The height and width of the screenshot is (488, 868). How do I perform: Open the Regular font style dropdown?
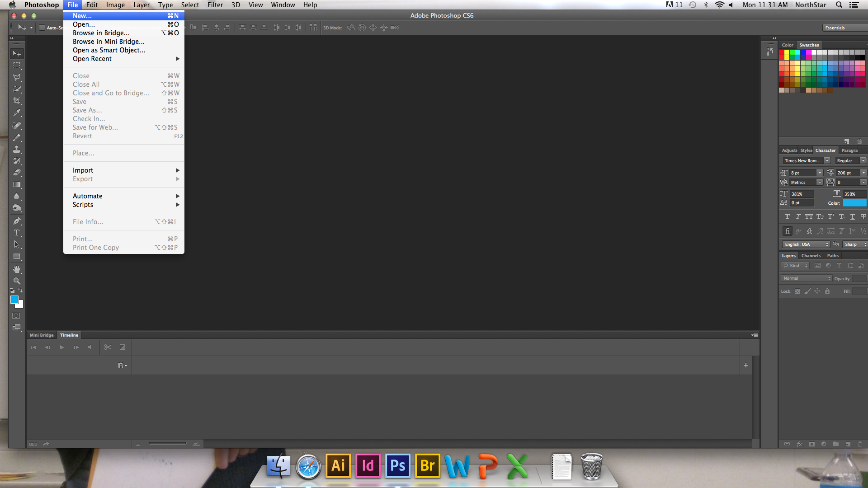863,161
